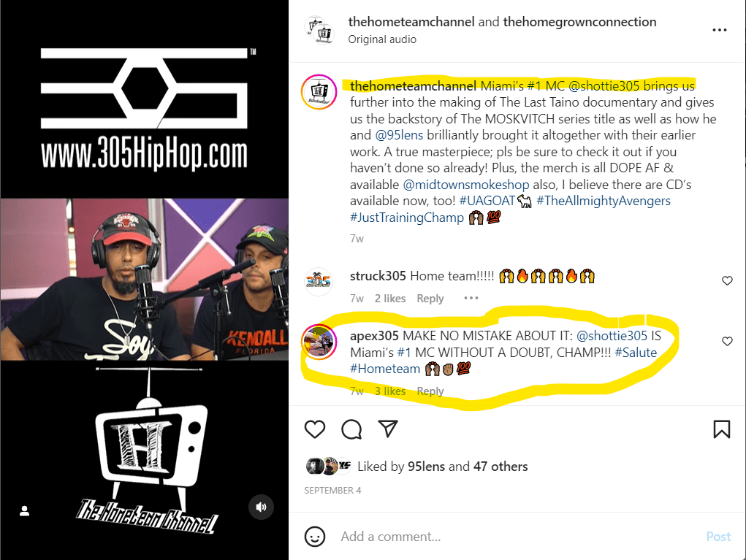Viewport: 746px width, 560px height.
Task: Like the apex305 comment
Action: pyautogui.click(x=727, y=341)
